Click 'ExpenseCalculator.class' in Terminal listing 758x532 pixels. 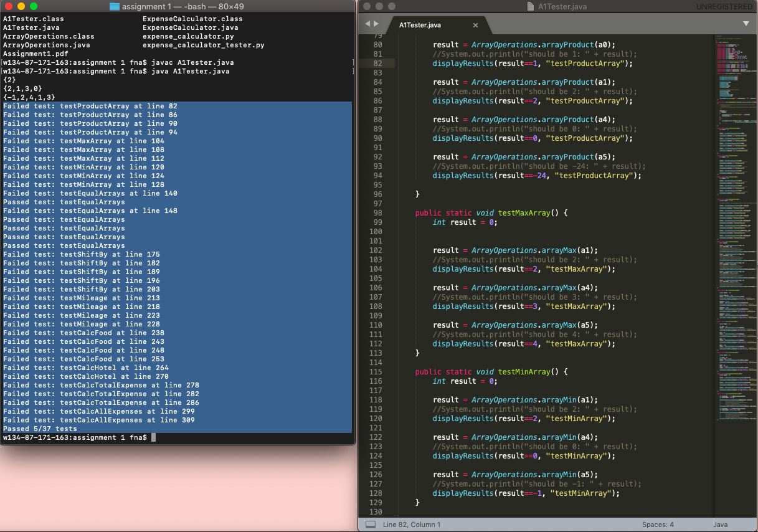[192, 19]
